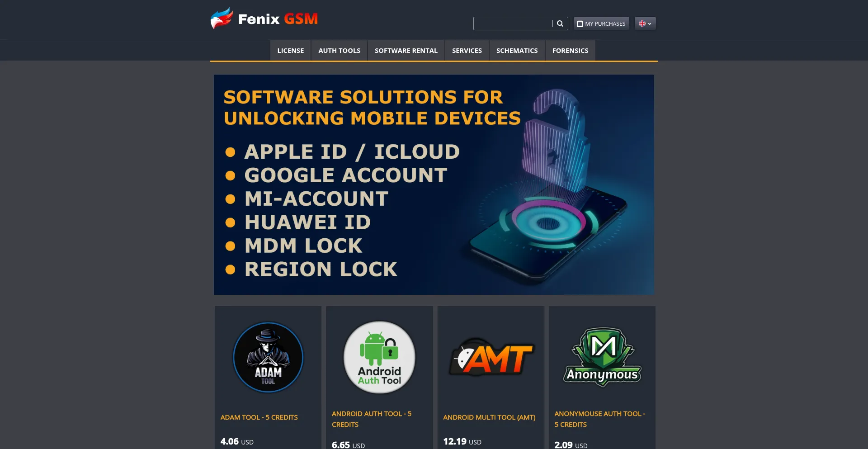Viewport: 868px width, 449px height.
Task: Click the search magnifier icon
Action: (560, 24)
